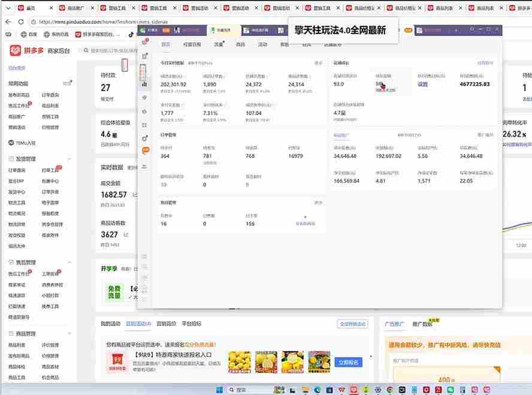The image size is (532, 395).
Task: Click the 设置 link in overlay window
Action: tap(422, 84)
